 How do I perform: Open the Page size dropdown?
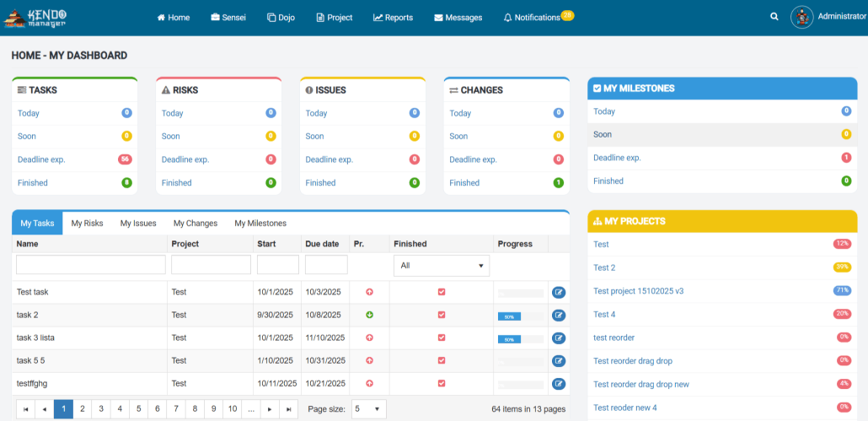[368, 409]
